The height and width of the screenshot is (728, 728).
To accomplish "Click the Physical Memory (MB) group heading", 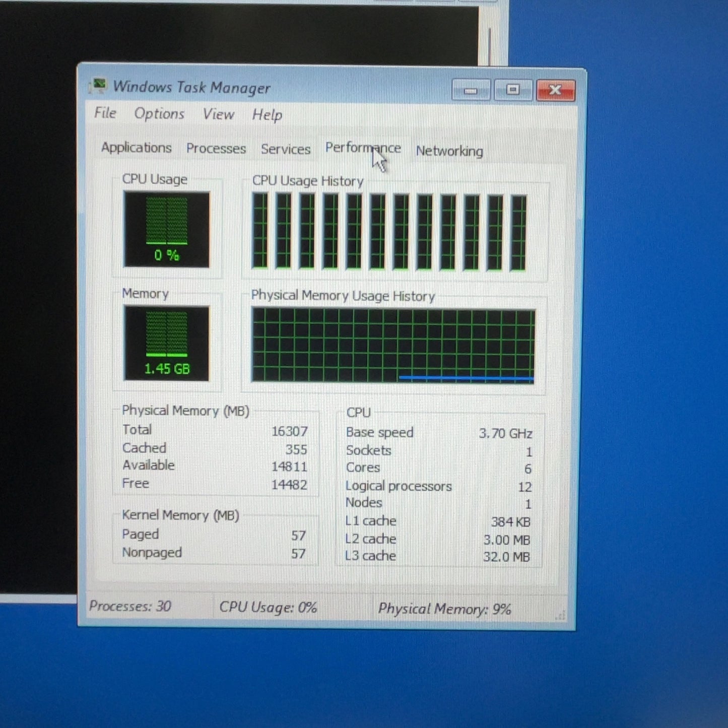I will point(185,411).
